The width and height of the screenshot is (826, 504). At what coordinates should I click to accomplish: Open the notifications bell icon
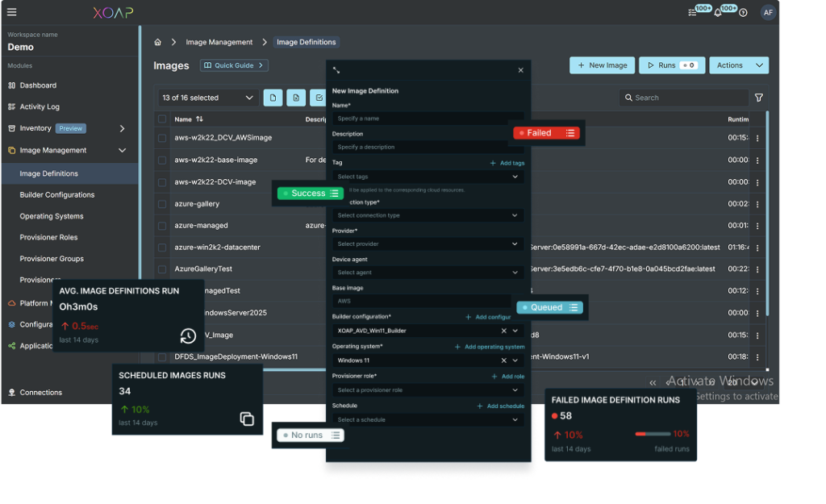pos(718,11)
